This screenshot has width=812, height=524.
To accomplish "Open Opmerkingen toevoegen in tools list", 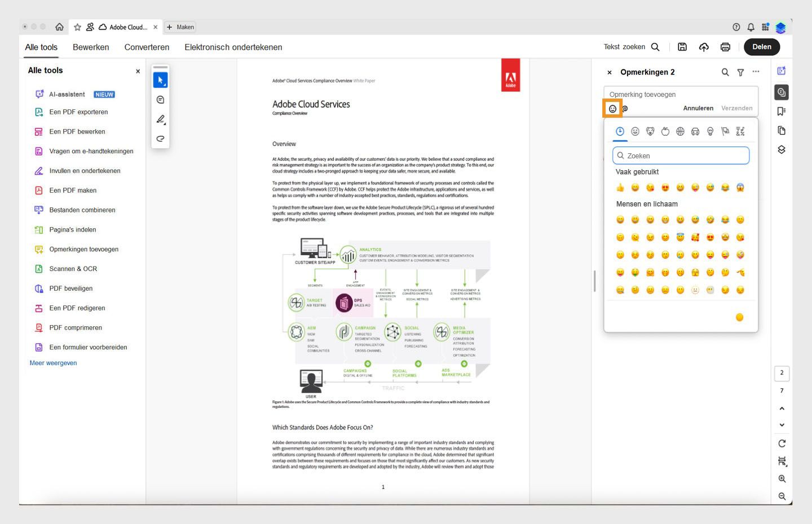I will pyautogui.click(x=84, y=249).
